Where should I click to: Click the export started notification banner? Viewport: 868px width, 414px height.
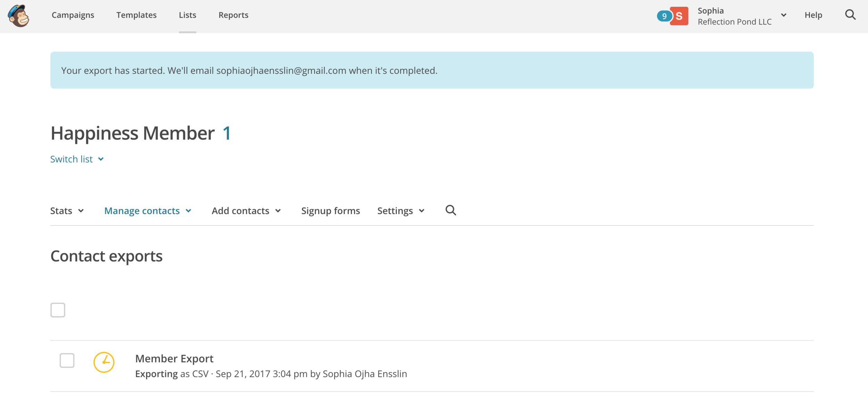point(432,70)
